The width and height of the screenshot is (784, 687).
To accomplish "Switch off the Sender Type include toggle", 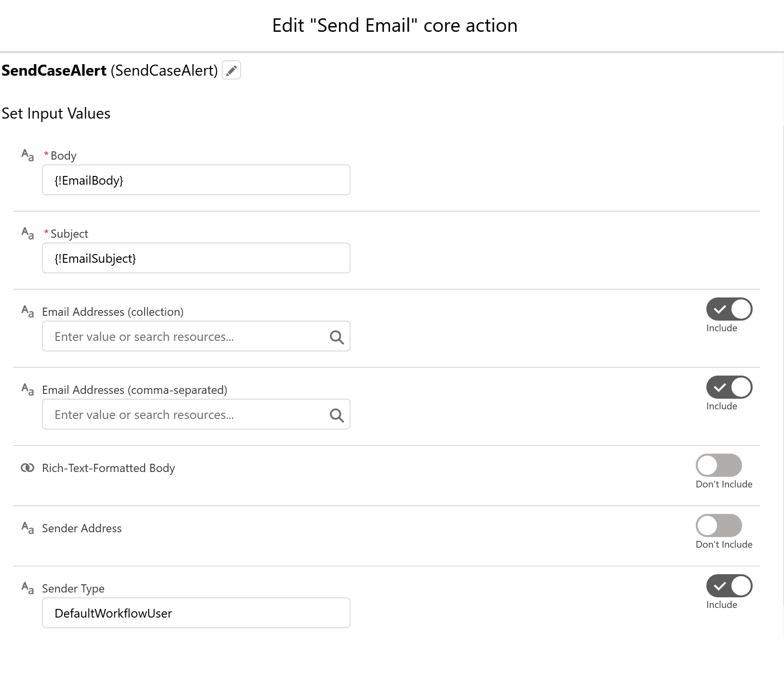I will click(729, 586).
